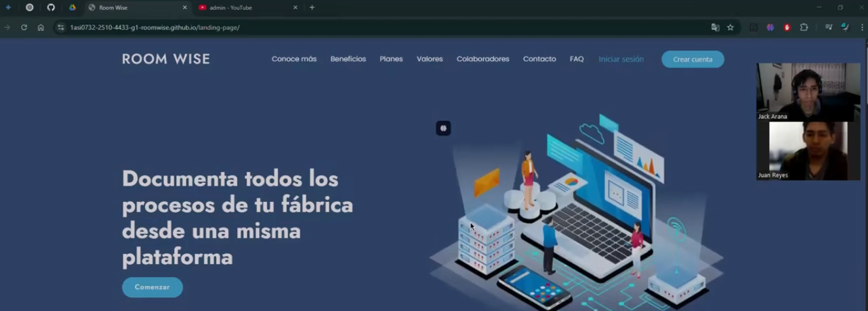Open the red hand ad-blocker extension

coord(787,27)
